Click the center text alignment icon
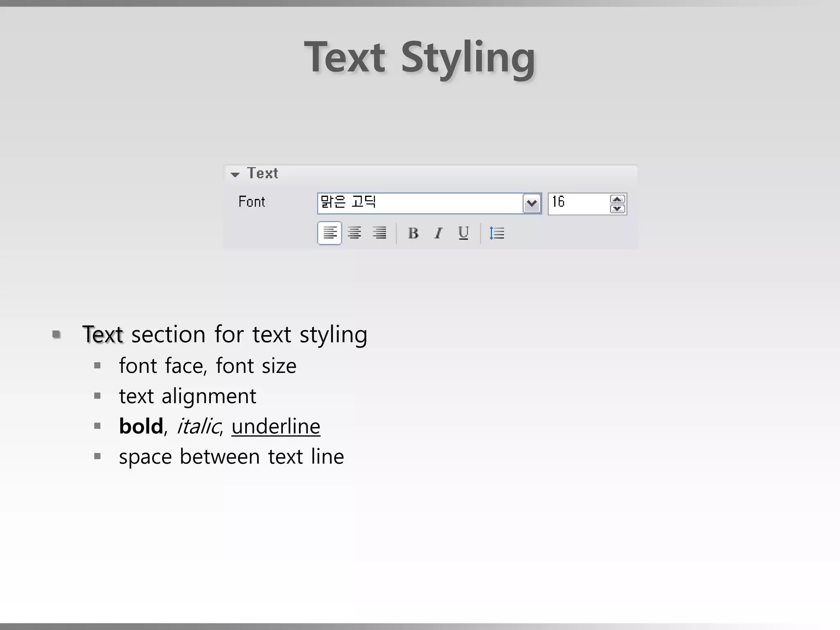Viewport: 840px width, 630px height. coord(354,233)
